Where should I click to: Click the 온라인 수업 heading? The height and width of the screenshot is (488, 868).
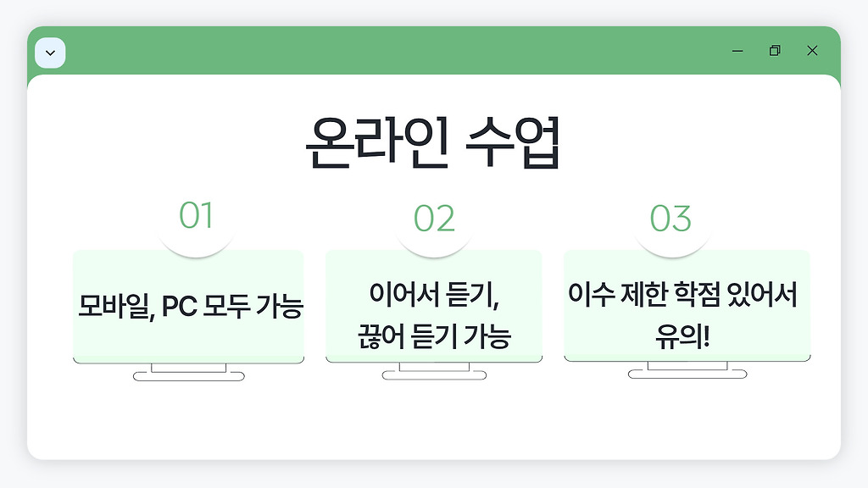[x=433, y=142]
